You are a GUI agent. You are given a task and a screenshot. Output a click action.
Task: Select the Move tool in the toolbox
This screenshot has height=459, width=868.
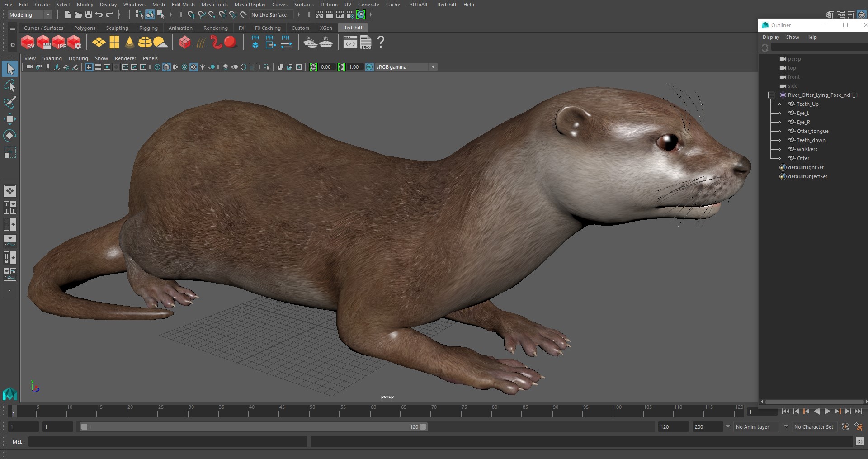[x=9, y=119]
